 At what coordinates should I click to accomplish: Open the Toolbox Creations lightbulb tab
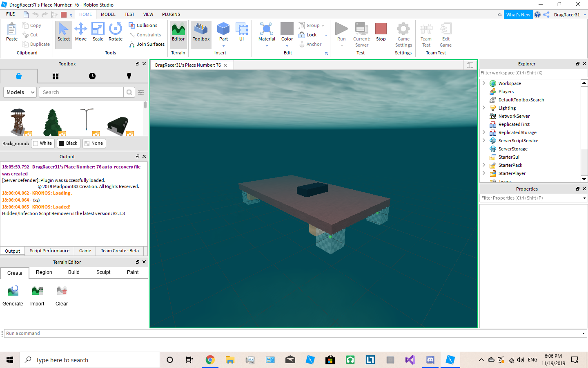click(x=129, y=76)
